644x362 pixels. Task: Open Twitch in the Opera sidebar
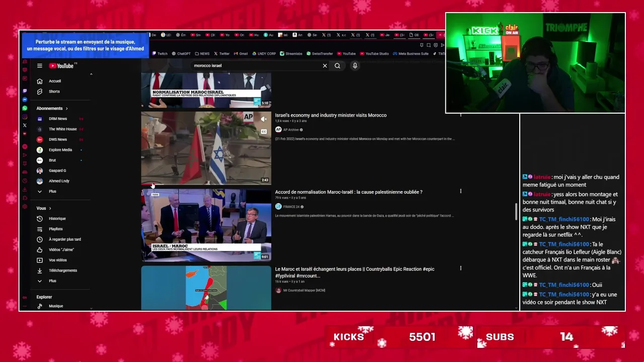click(x=25, y=91)
